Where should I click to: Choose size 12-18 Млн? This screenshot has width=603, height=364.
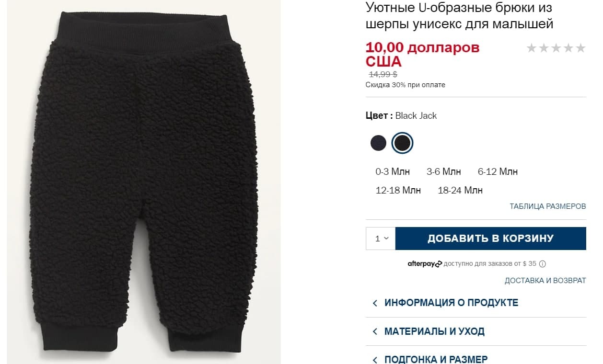398,190
